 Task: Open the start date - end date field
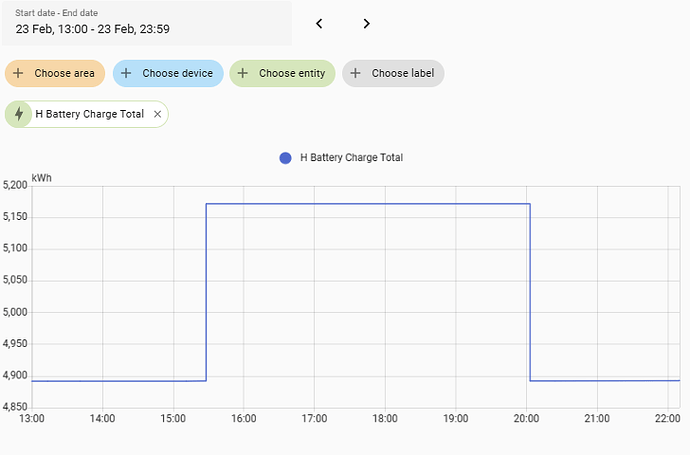tap(147, 23)
